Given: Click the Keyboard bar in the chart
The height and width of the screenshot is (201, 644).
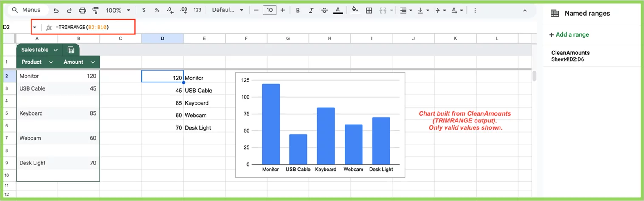Looking at the screenshot, I should 326,136.
